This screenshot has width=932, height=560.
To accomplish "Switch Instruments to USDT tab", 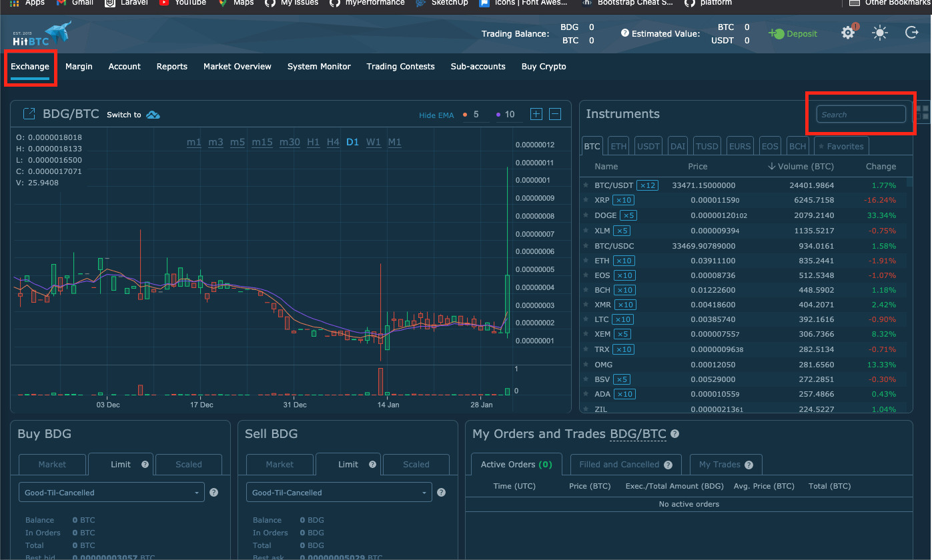I will pos(648,146).
